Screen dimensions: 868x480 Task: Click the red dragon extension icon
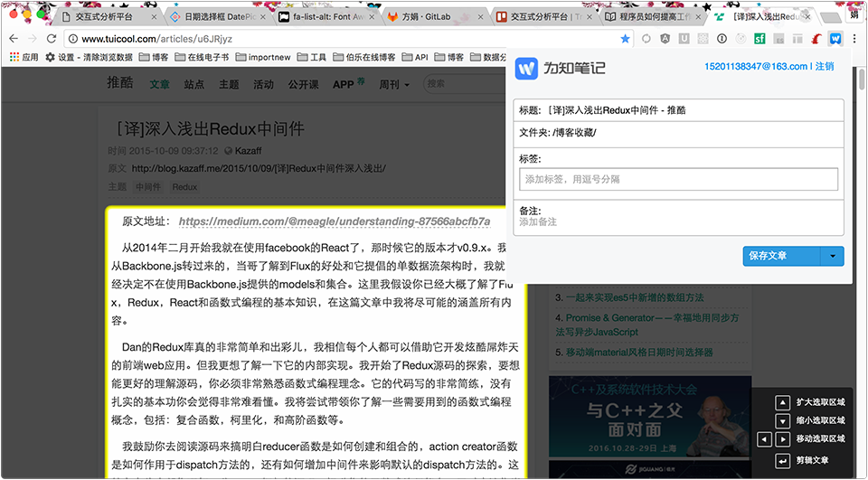pos(816,39)
